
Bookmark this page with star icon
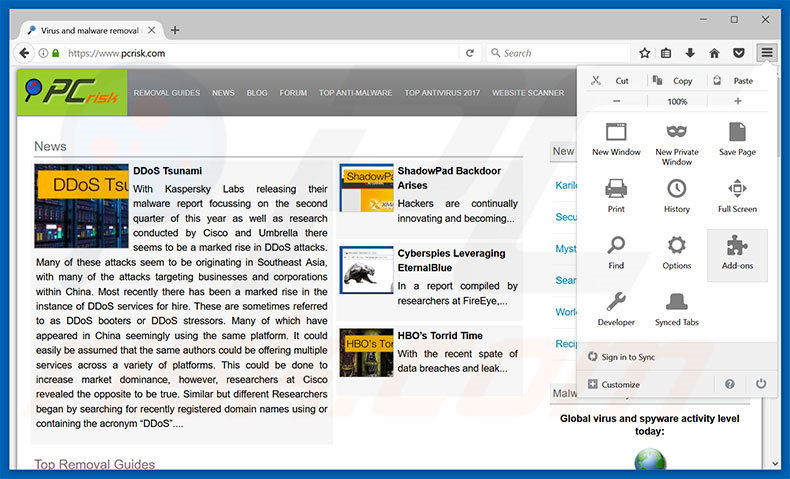pos(644,53)
